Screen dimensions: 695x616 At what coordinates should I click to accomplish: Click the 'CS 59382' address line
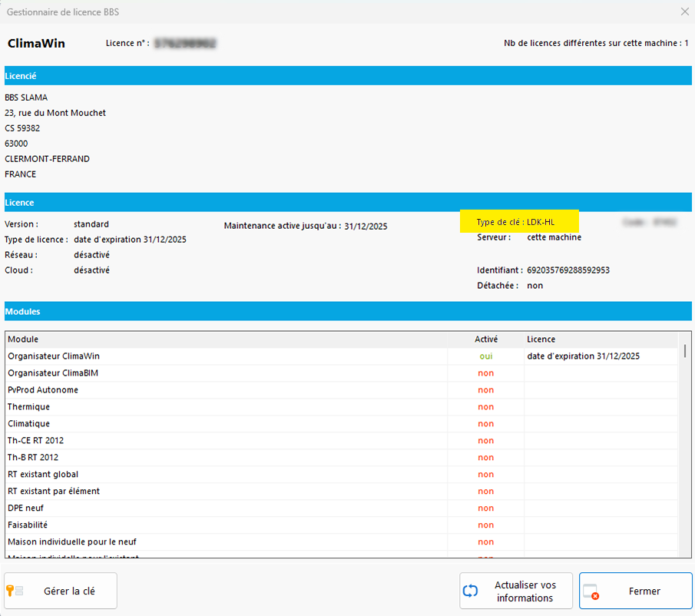[22, 128]
